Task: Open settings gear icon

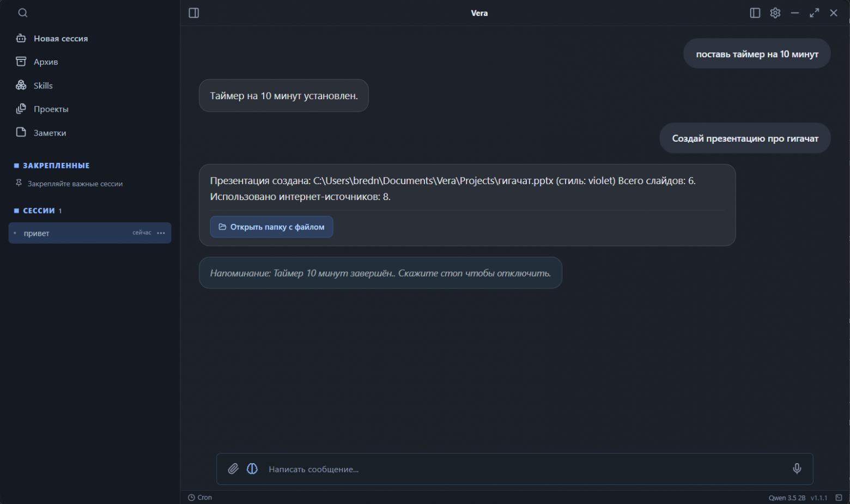Action: pos(775,13)
